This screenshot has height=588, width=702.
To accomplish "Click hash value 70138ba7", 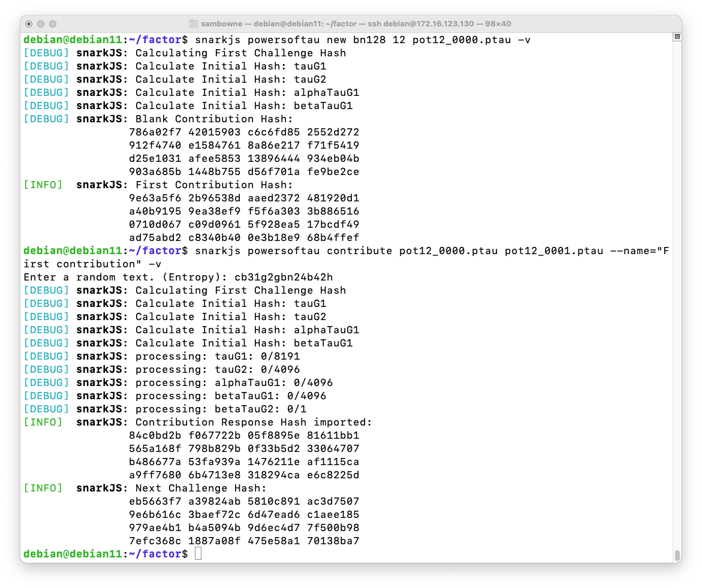I will point(333,541).
